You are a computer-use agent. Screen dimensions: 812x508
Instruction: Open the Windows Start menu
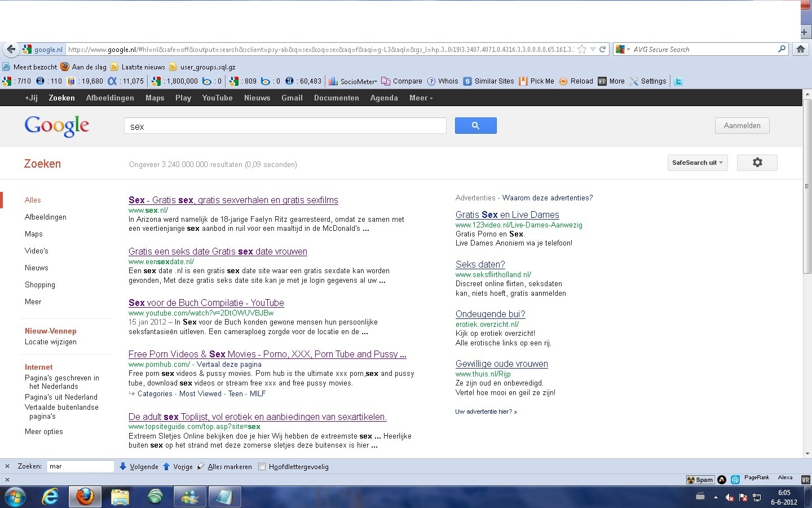pos(15,497)
